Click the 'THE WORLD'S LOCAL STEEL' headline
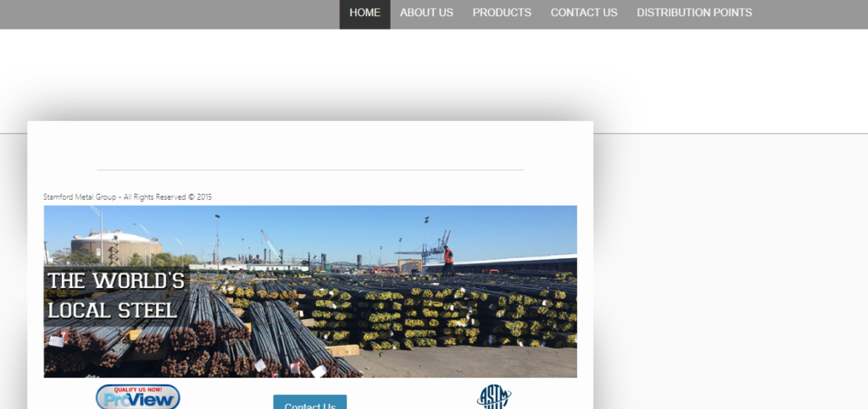Screen dimensions: 868x409 pos(115,295)
